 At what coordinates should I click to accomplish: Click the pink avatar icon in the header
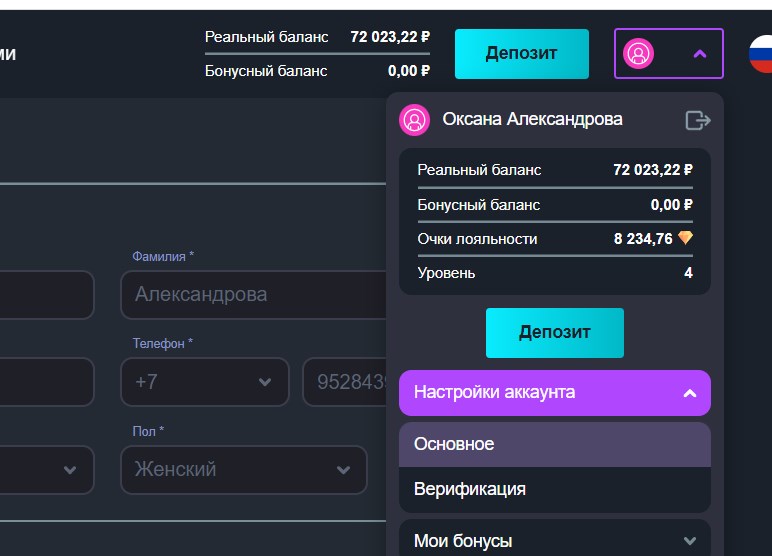[638, 54]
